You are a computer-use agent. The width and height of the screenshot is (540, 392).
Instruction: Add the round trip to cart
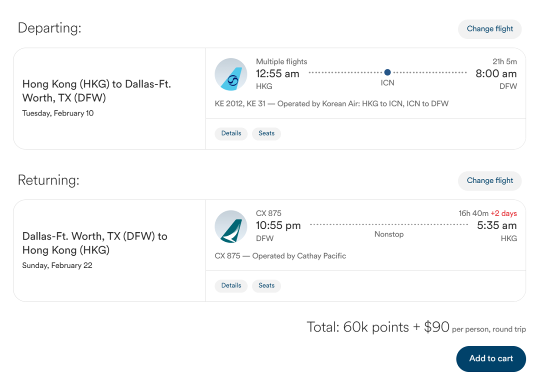coord(490,358)
